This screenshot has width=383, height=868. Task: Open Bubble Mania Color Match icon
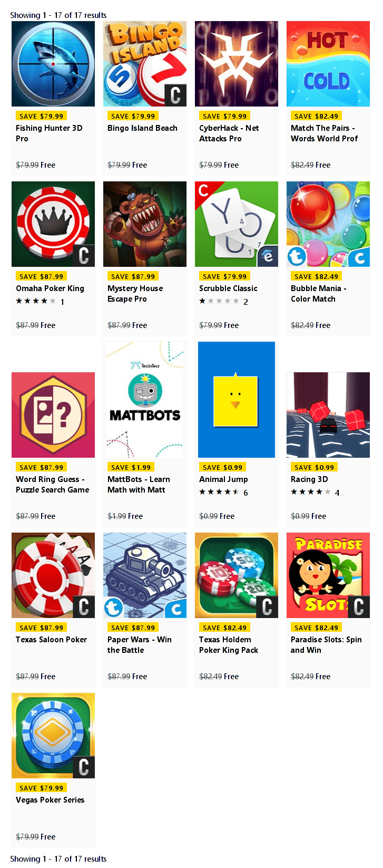328,224
